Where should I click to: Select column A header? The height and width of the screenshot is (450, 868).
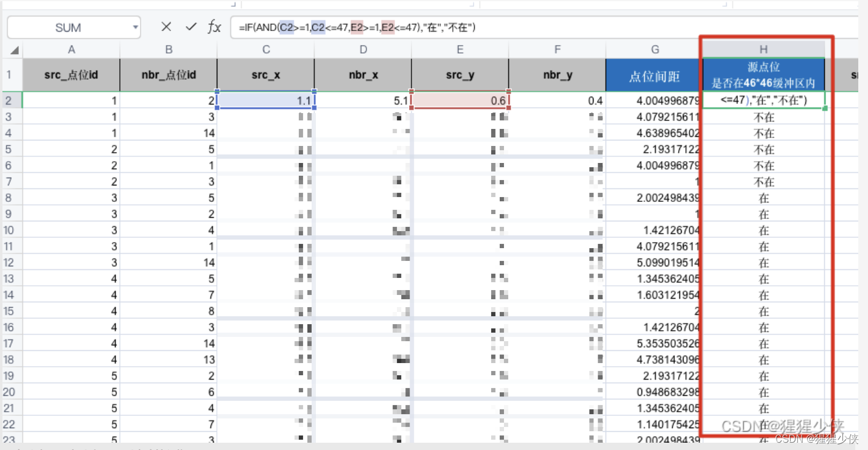pyautogui.click(x=71, y=50)
